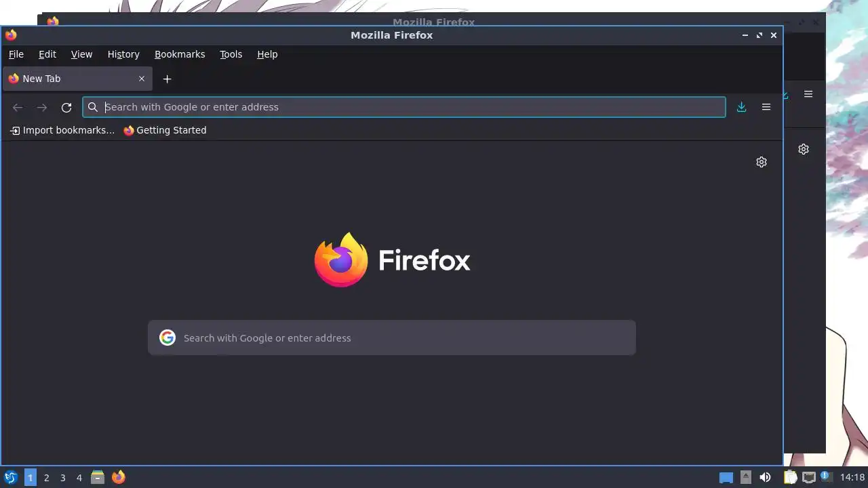Screen dimensions: 868x488
Task: Switch to workspace 4 in the pager
Action: click(x=79, y=477)
